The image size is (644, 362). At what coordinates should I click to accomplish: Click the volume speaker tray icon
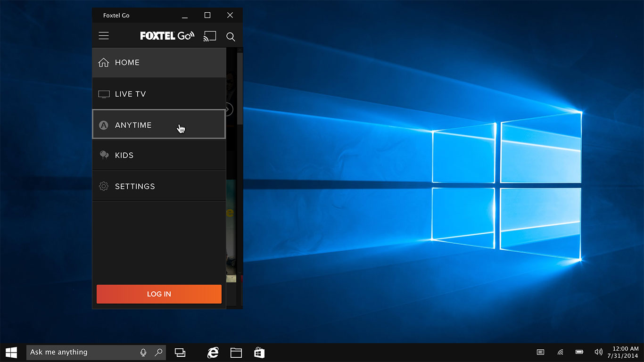[x=599, y=352]
